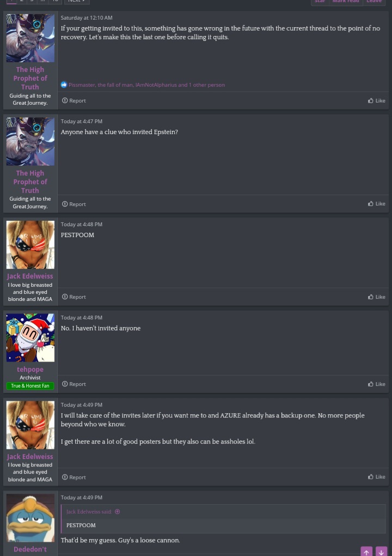Report the 'Anyone have a clue who invited Epstein?' post
The image size is (392, 556).
(73, 204)
